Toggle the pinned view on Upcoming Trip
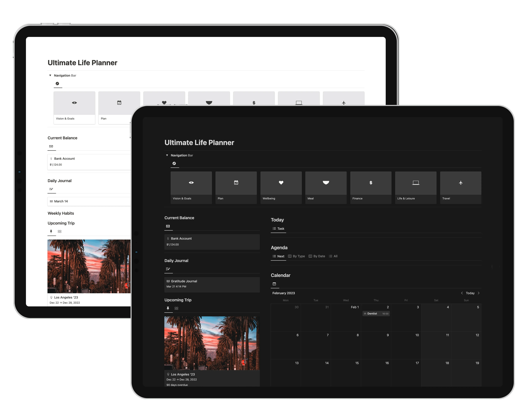The width and height of the screenshot is (527, 420). coord(168,309)
